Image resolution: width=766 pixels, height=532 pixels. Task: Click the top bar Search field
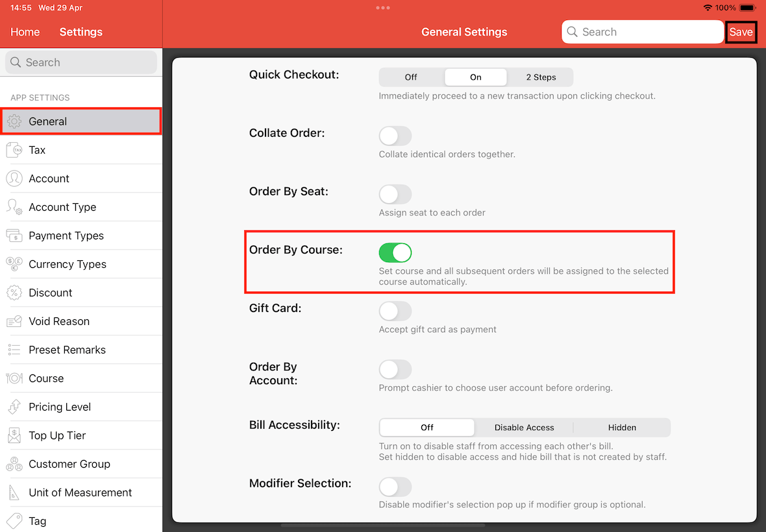click(643, 32)
